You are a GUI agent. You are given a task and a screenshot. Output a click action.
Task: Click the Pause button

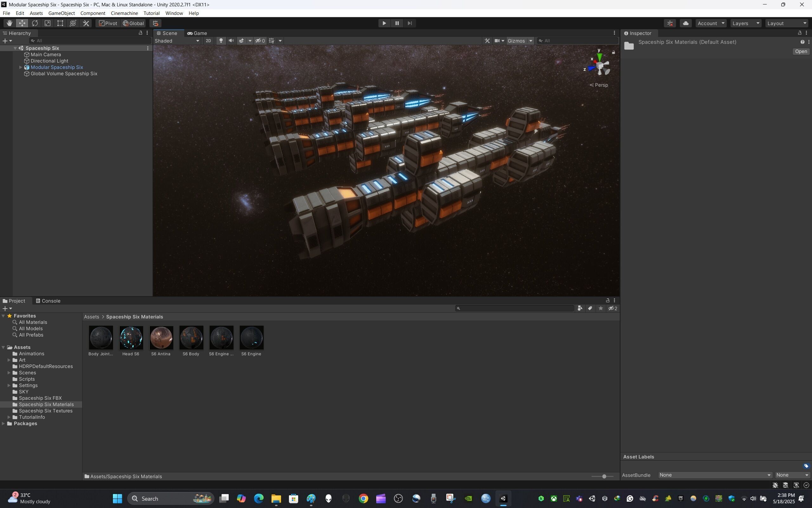[x=397, y=23]
